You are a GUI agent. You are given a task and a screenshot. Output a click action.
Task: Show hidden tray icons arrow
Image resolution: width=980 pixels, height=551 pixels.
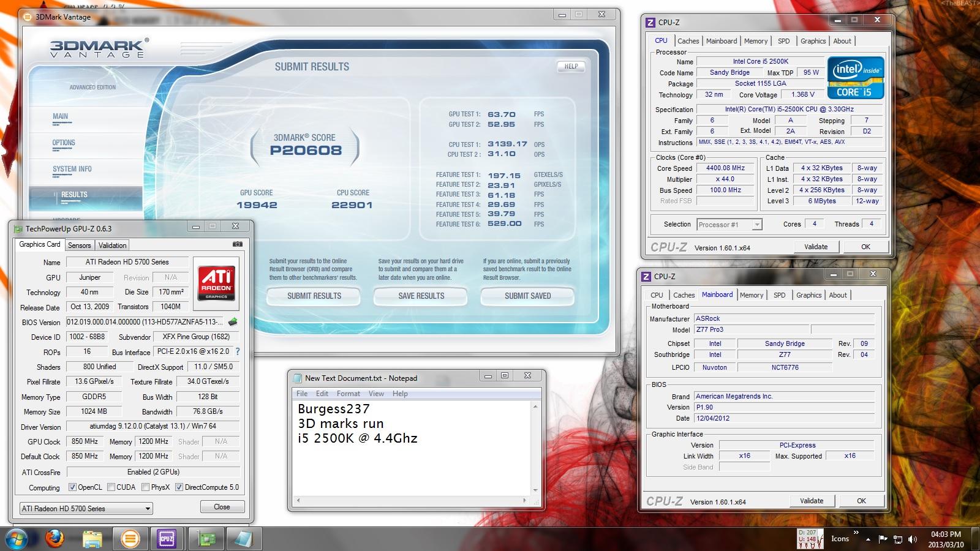[868, 539]
